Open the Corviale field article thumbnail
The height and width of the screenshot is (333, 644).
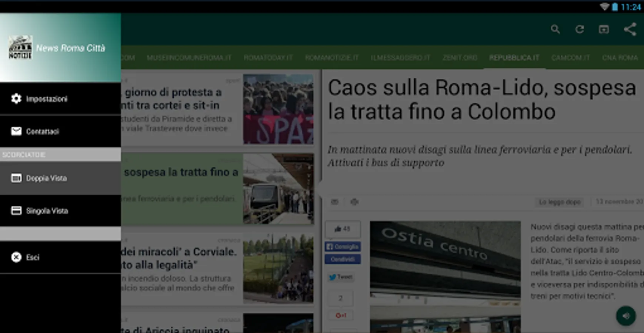(x=278, y=268)
